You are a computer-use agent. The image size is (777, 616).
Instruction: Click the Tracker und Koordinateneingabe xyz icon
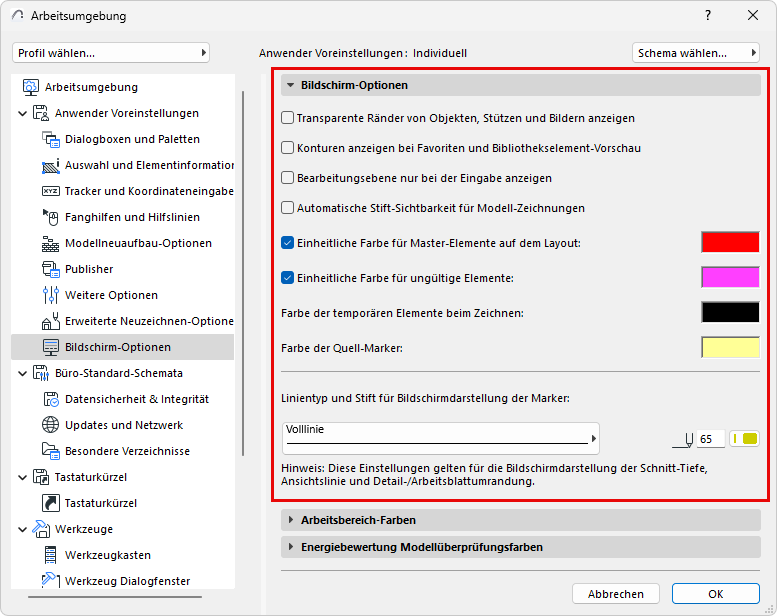tap(51, 191)
